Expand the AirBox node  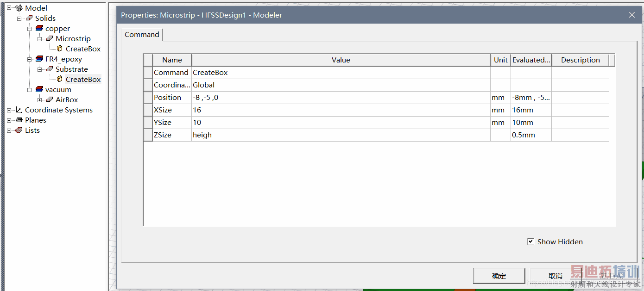[x=39, y=99]
